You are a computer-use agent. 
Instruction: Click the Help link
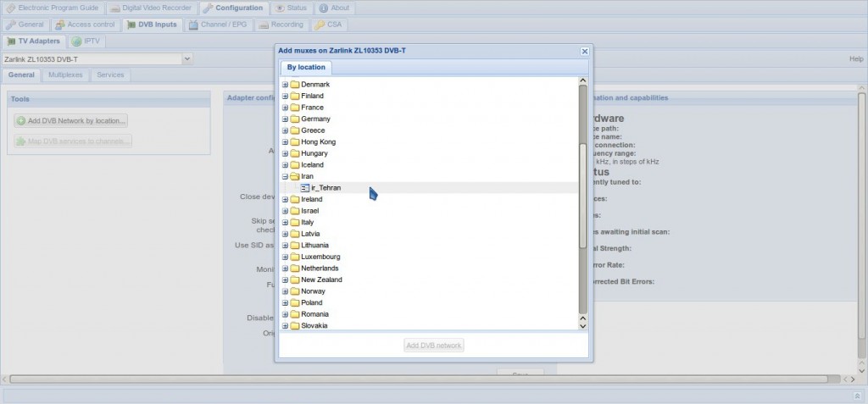click(x=856, y=58)
